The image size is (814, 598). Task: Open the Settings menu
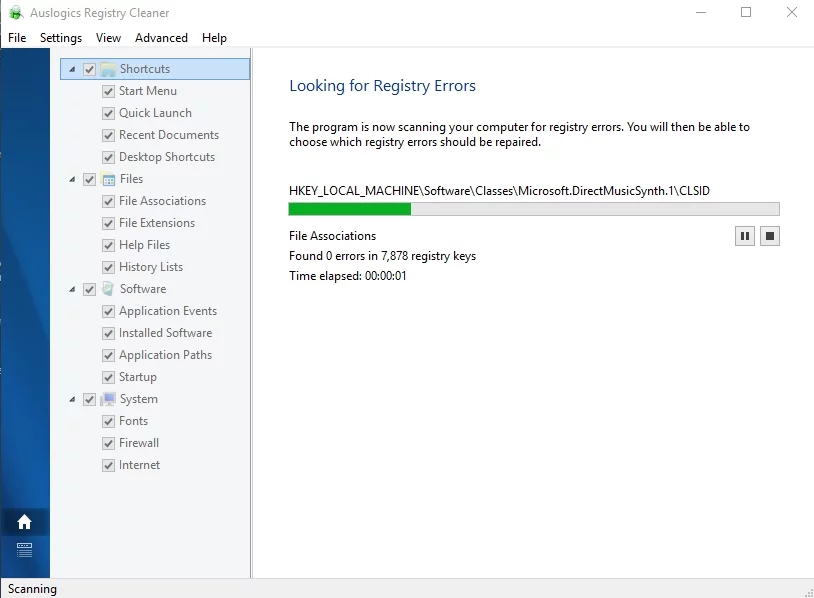pyautogui.click(x=61, y=38)
